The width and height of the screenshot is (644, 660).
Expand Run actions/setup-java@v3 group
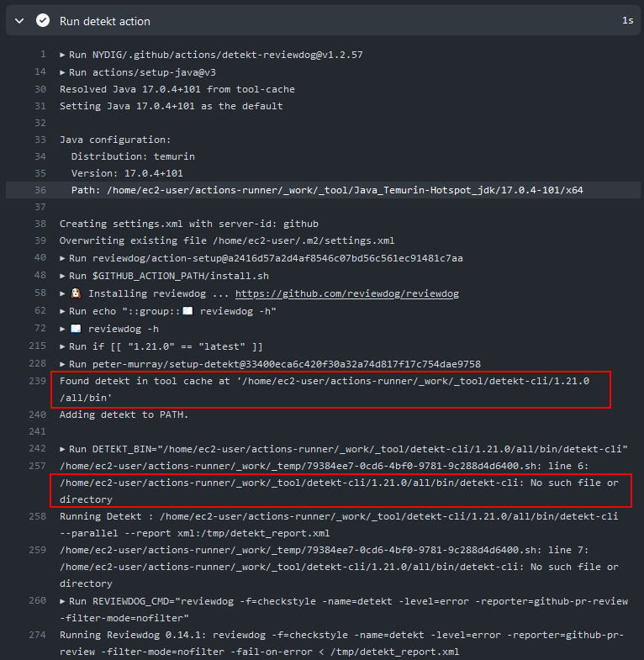[x=62, y=72]
